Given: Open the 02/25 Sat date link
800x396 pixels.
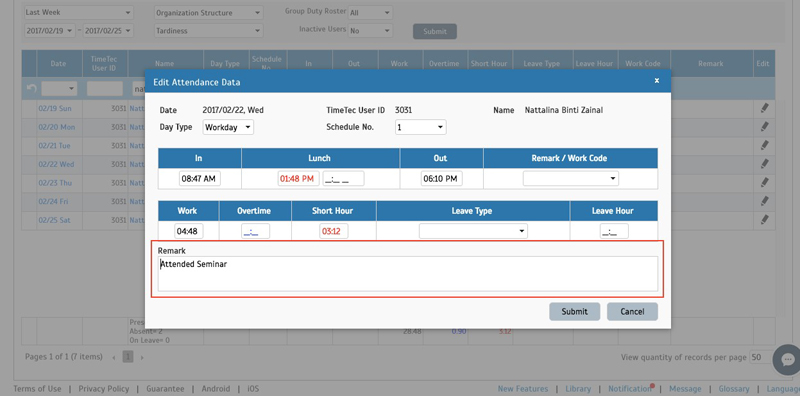Looking at the screenshot, I should (x=55, y=220).
